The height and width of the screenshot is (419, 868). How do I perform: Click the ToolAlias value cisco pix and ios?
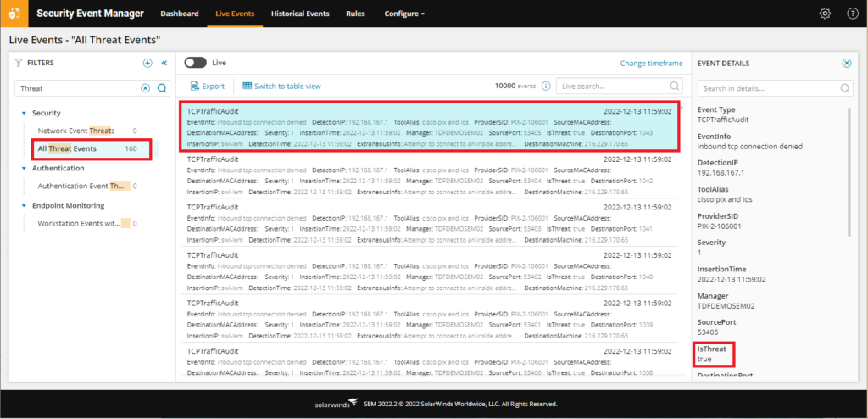(725, 199)
